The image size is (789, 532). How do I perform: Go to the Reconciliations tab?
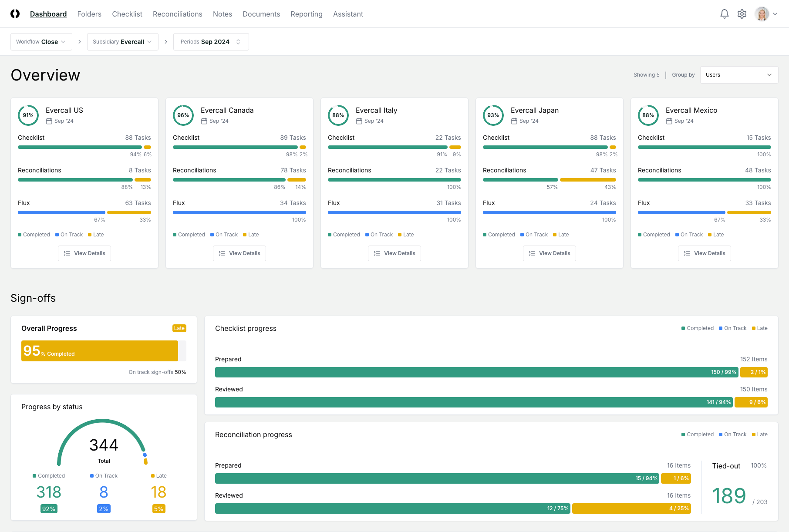click(x=177, y=14)
